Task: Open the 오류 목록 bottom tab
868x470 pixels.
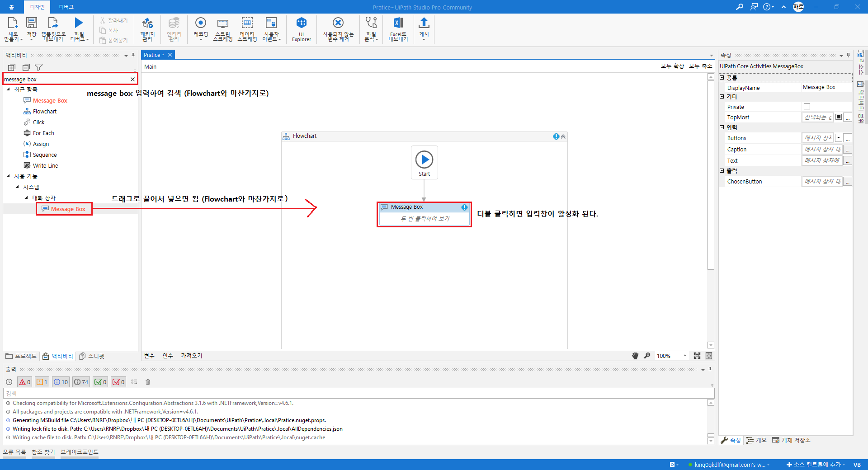Action: click(x=14, y=452)
